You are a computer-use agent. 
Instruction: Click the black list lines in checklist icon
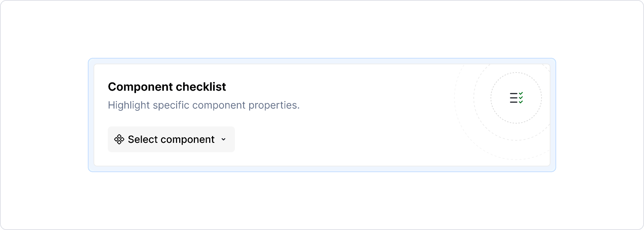point(513,98)
